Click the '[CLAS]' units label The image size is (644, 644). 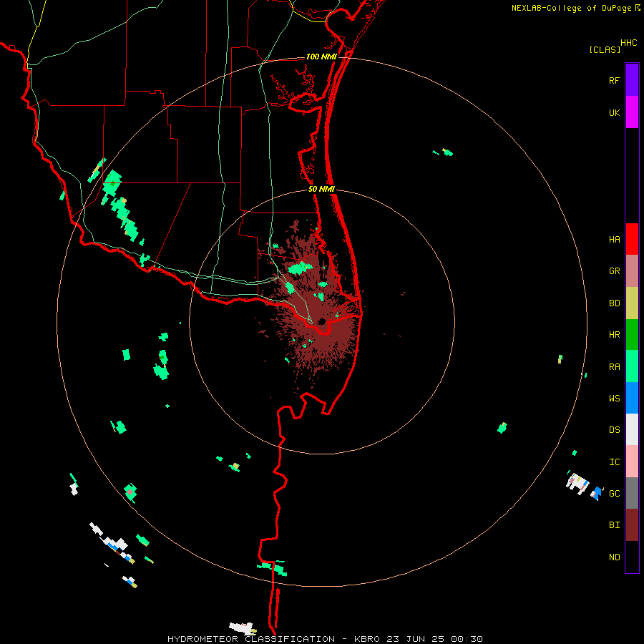coord(605,50)
